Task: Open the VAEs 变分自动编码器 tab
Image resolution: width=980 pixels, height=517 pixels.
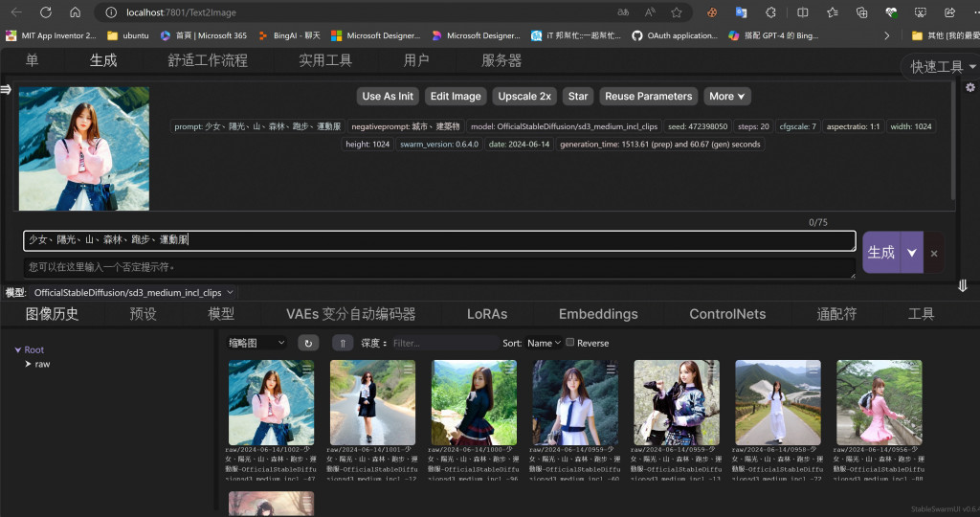Action: (x=350, y=314)
